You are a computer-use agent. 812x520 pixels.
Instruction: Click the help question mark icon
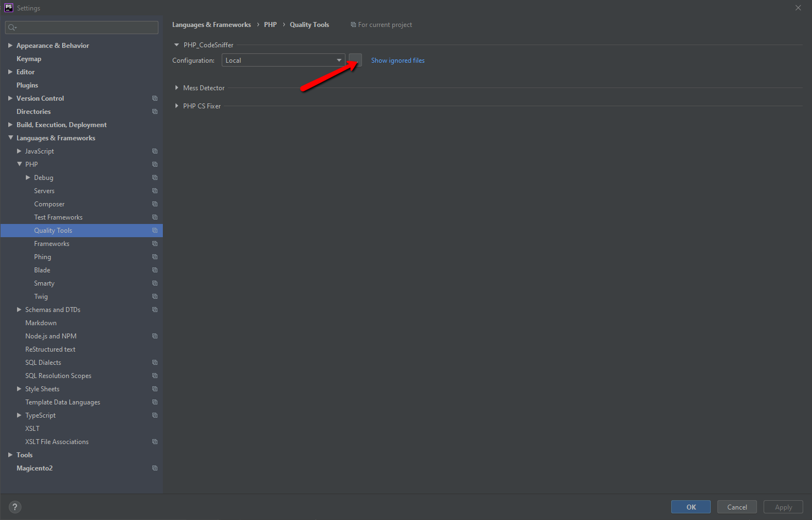tap(15, 507)
